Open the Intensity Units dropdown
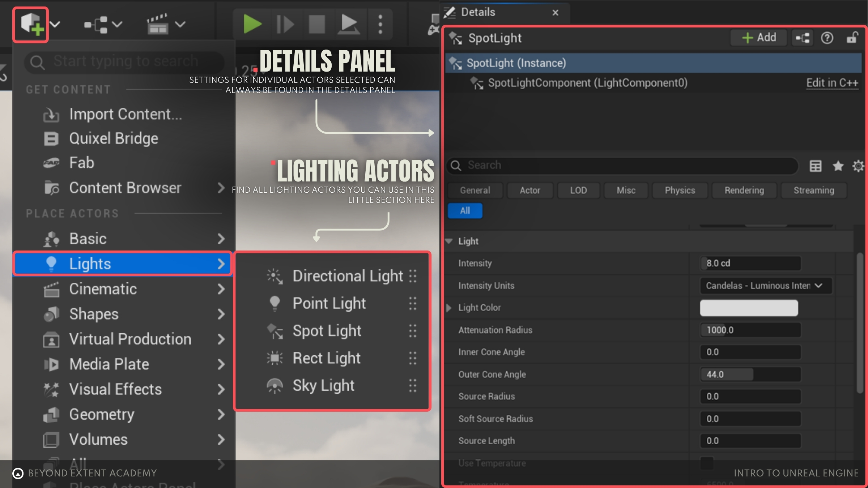 coord(765,286)
